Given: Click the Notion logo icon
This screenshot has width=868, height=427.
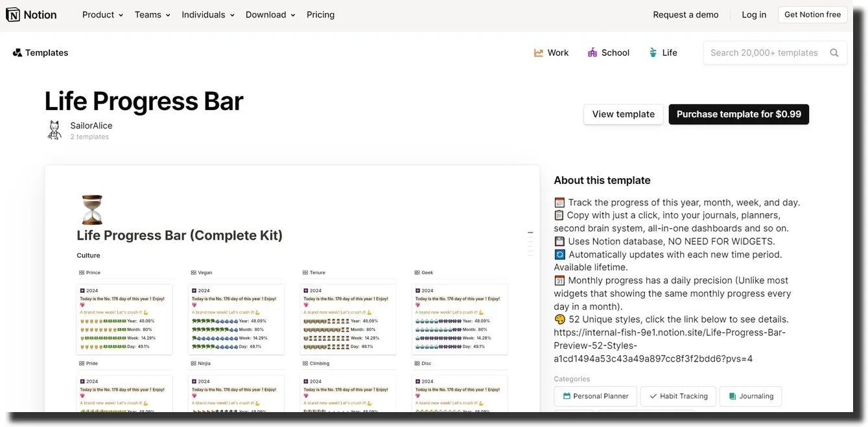Looking at the screenshot, I should 13,14.
